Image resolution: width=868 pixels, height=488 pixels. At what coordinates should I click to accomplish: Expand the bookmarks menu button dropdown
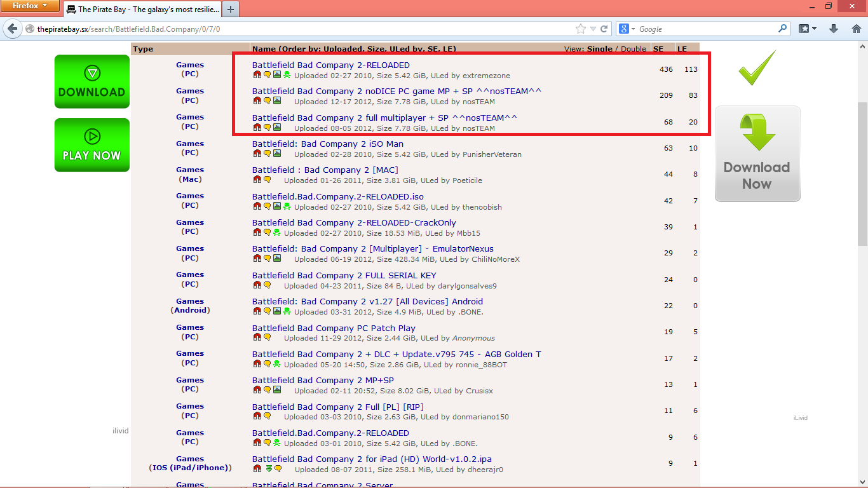pyautogui.click(x=815, y=29)
